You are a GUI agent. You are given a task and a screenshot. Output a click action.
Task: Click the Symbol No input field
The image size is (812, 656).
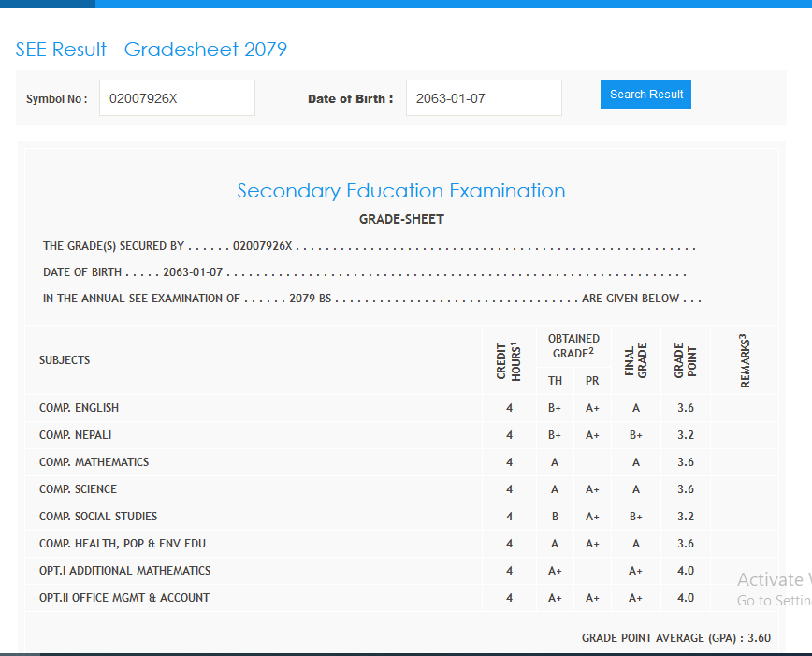coord(177,98)
